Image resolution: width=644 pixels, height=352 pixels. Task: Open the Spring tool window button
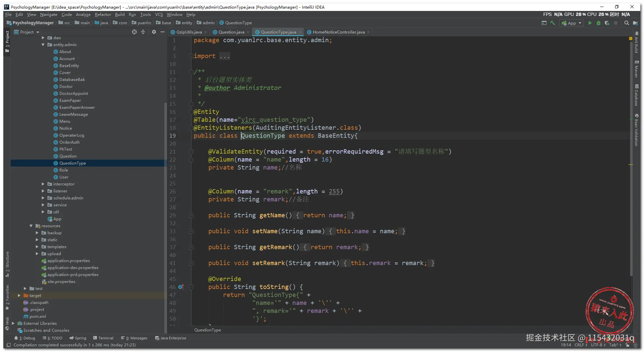click(78, 338)
